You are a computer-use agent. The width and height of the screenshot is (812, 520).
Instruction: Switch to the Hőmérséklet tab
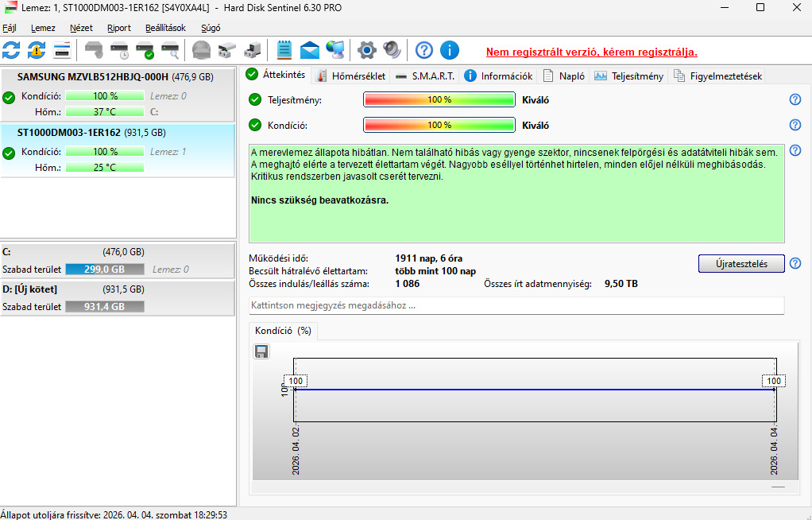click(x=352, y=76)
